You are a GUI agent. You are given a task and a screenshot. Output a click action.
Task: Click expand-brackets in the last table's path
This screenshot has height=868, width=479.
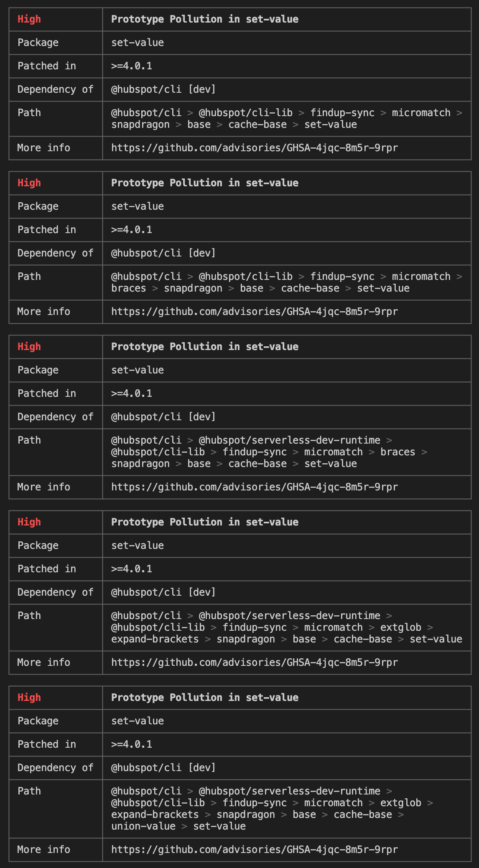click(x=155, y=815)
